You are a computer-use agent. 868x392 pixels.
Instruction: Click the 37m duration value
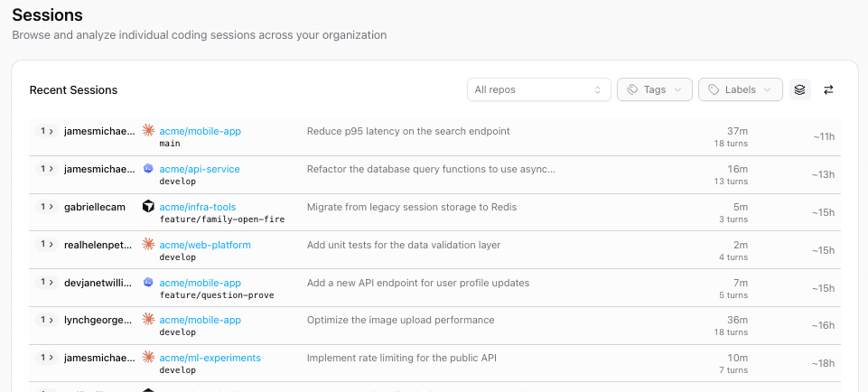click(x=737, y=131)
